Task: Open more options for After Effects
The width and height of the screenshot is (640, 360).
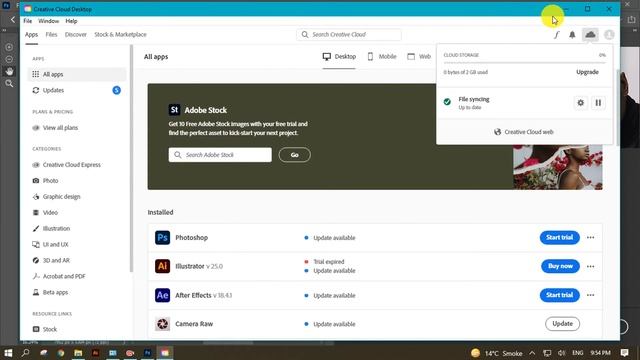Action: (590, 295)
